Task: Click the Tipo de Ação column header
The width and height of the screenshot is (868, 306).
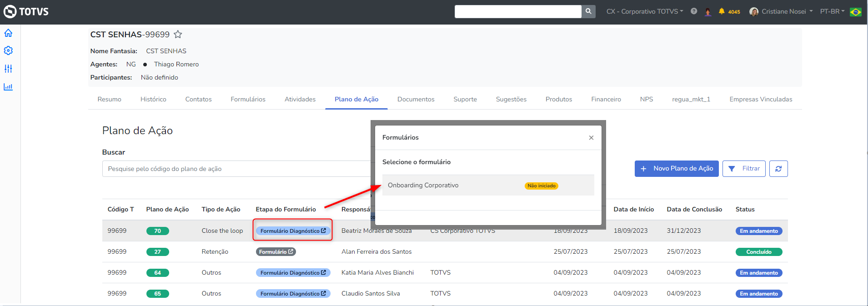Action: click(221, 210)
